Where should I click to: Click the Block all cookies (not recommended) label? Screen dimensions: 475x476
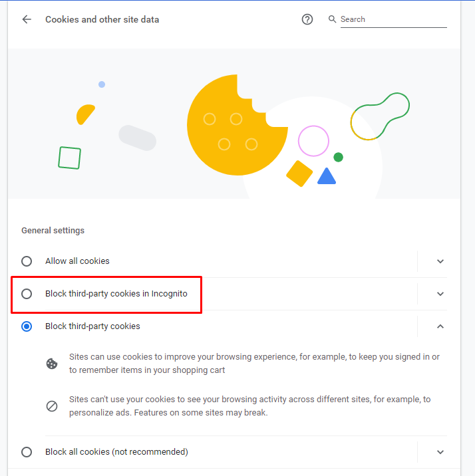[116, 452]
